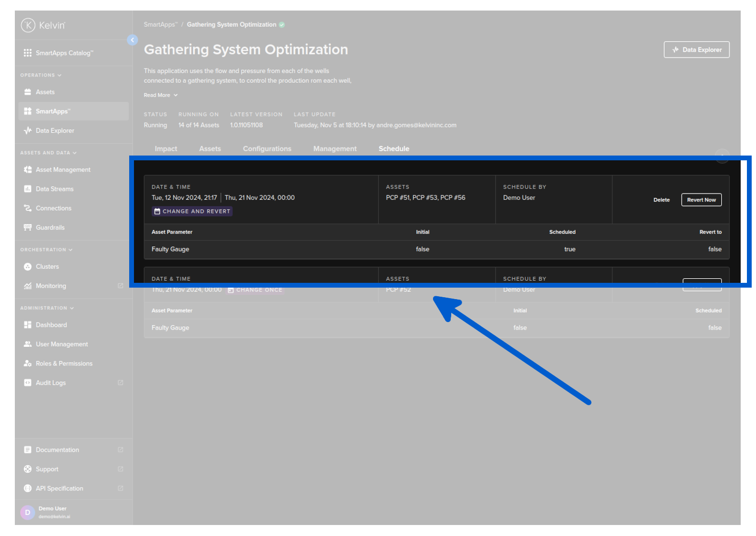Viewport: 756px width, 536px height.
Task: Open SmartApps Catalog grid icon
Action: coord(28,53)
